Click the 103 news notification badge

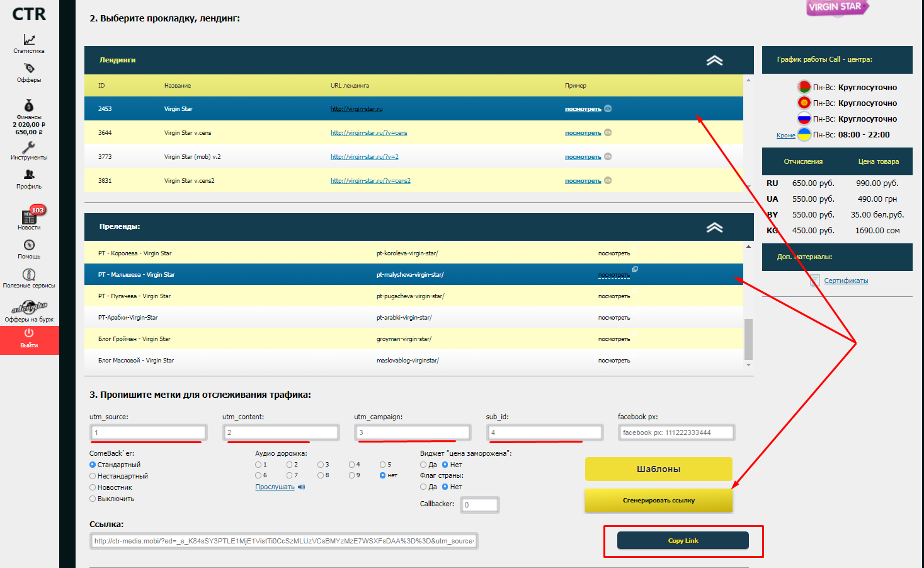click(x=38, y=210)
